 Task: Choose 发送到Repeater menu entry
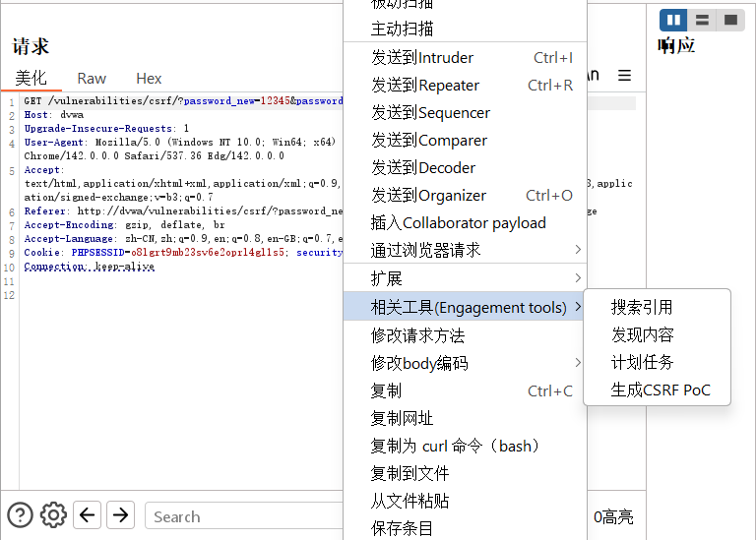click(465, 86)
